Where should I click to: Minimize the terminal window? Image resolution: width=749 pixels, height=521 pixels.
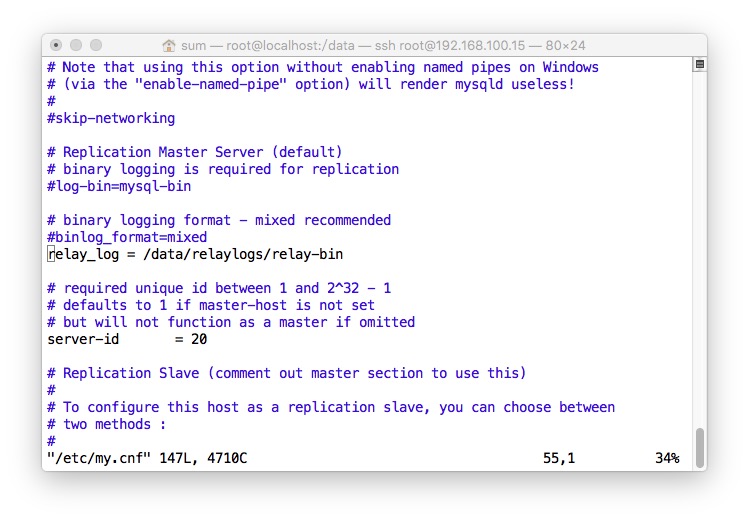pyautogui.click(x=76, y=45)
